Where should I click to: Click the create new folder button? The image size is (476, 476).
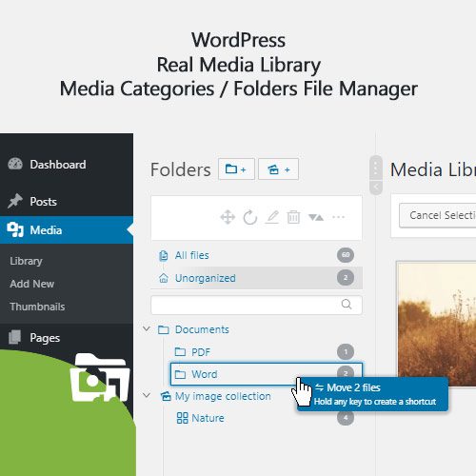click(236, 169)
